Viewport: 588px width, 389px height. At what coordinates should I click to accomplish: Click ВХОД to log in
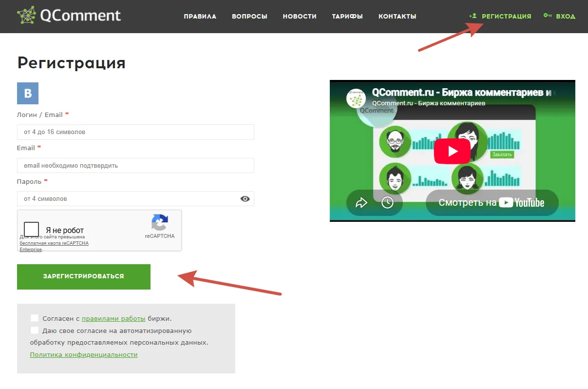(x=566, y=17)
